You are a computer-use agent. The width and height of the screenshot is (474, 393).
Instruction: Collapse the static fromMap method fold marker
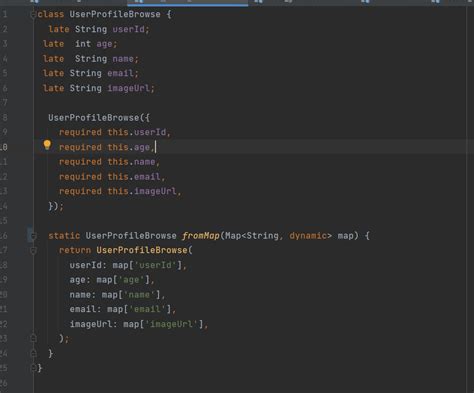[x=33, y=236]
